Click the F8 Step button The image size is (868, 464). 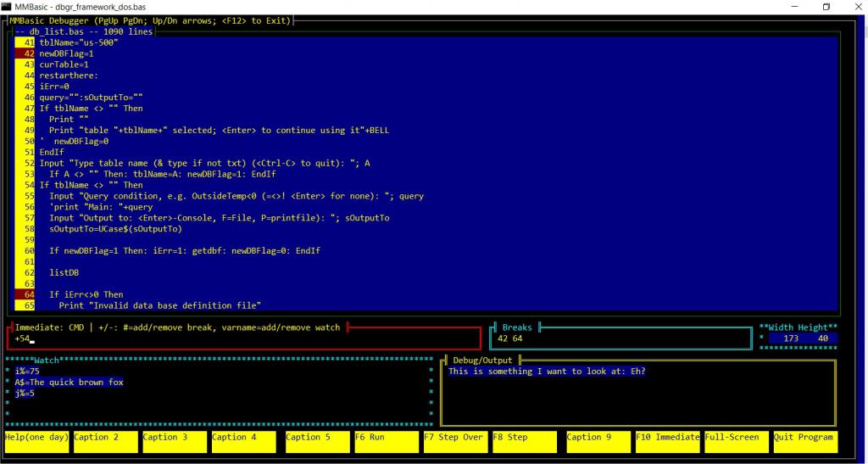pyautogui.click(x=524, y=441)
